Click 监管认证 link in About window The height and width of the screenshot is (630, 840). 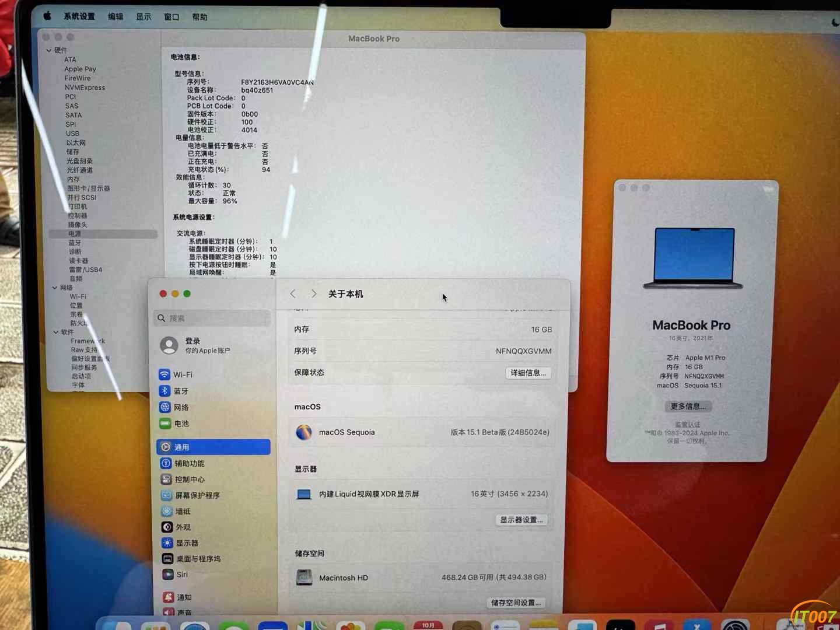(x=688, y=425)
